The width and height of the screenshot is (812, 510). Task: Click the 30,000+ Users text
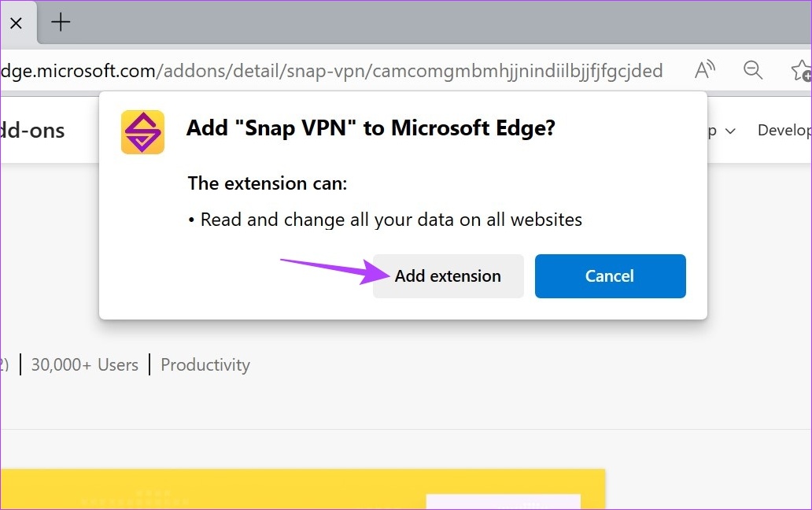click(x=84, y=364)
